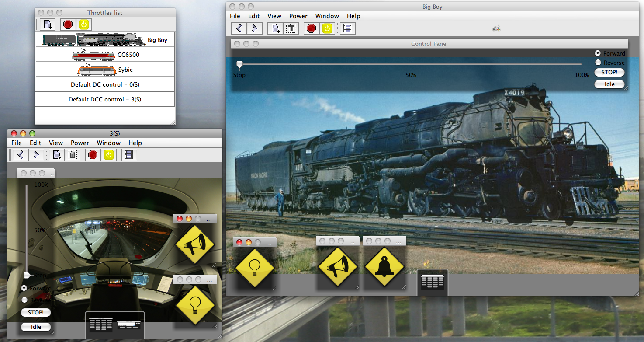Select Reverse direction in Big Boy Control Panel

(x=598, y=63)
